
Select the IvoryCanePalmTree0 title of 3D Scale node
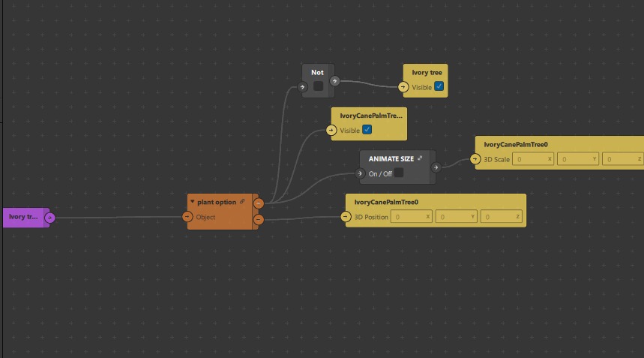pyautogui.click(x=516, y=144)
